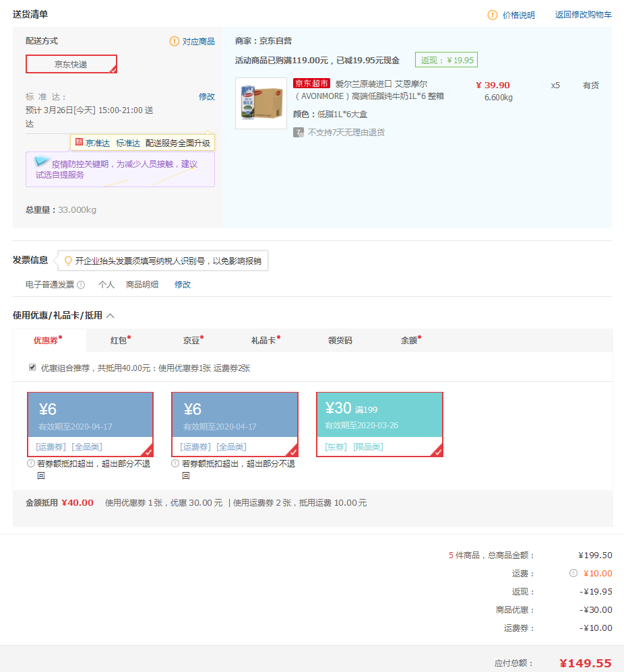Viewport: 624px width, 672px height.
Task: Open the AVONMORE milk product thumbnail
Action: click(261, 103)
